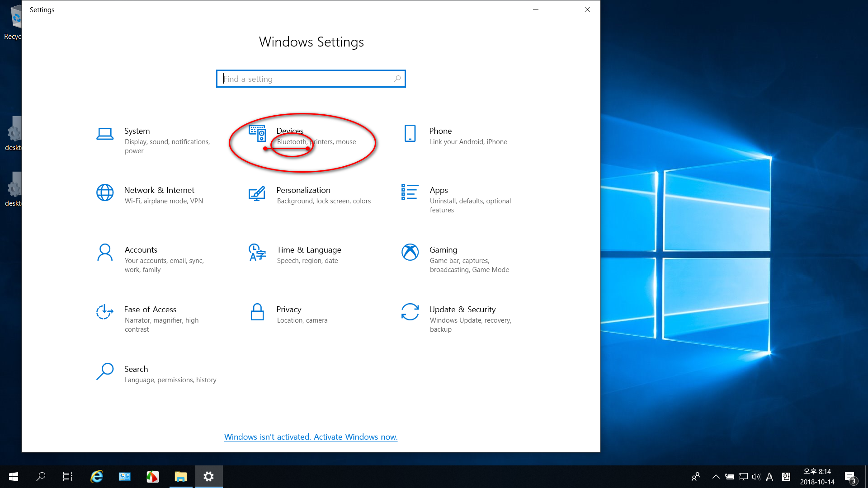Open the System laptop icon
868x488 pixels.
tap(105, 134)
